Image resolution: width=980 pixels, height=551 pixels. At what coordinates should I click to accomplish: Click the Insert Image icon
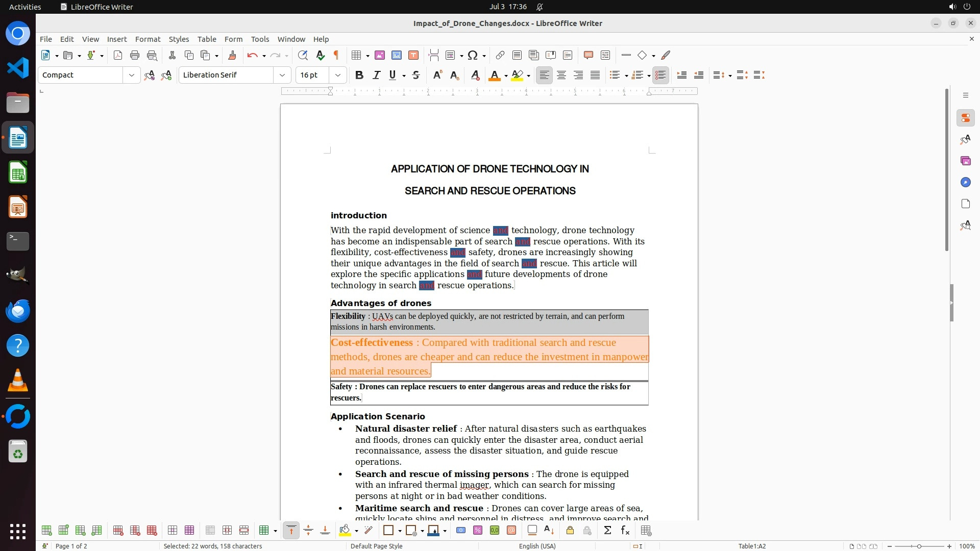380,56
